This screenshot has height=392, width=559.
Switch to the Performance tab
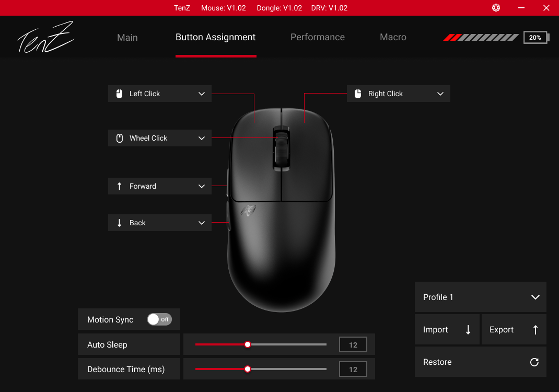tap(317, 37)
